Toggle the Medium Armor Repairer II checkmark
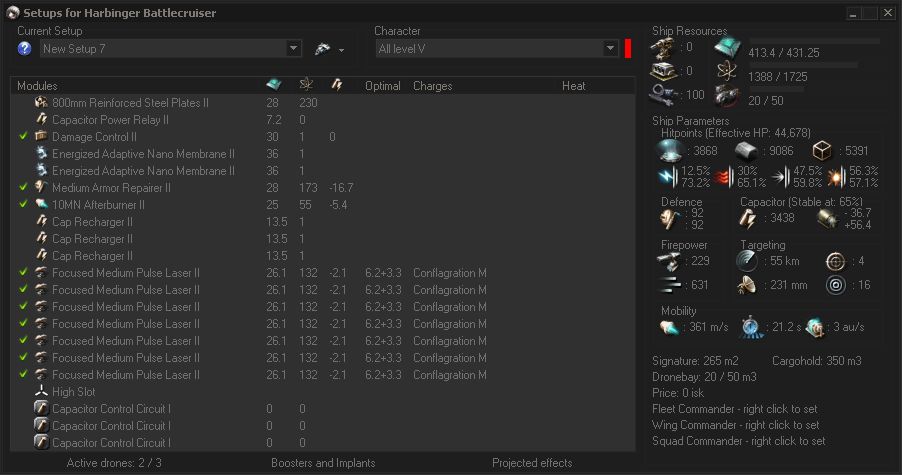 coord(23,187)
